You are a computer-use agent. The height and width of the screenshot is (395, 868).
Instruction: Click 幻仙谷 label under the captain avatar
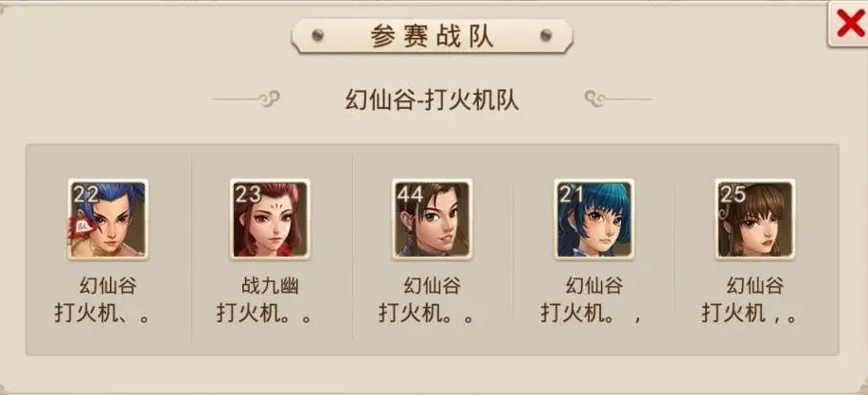pyautogui.click(x=108, y=286)
